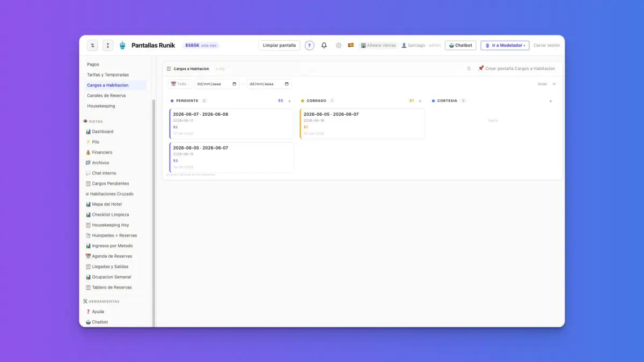
Task: Open Pendiente card with amount $3
Action: [232, 157]
